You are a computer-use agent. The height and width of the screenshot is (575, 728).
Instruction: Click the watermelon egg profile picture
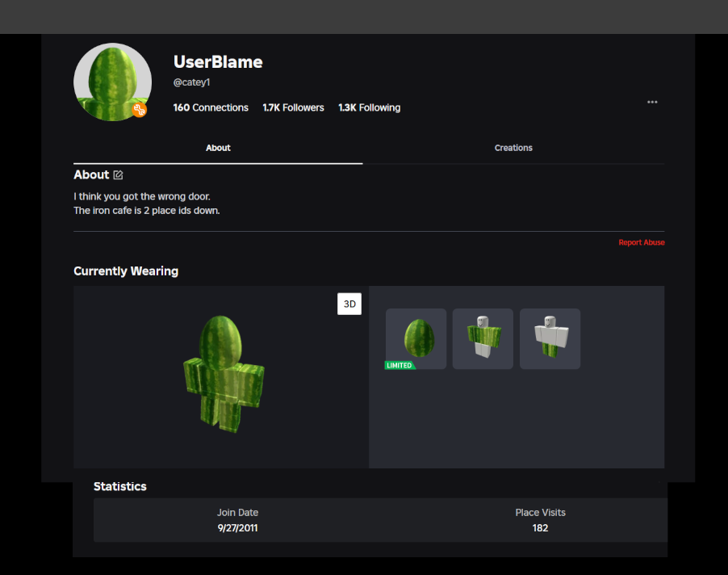click(112, 82)
